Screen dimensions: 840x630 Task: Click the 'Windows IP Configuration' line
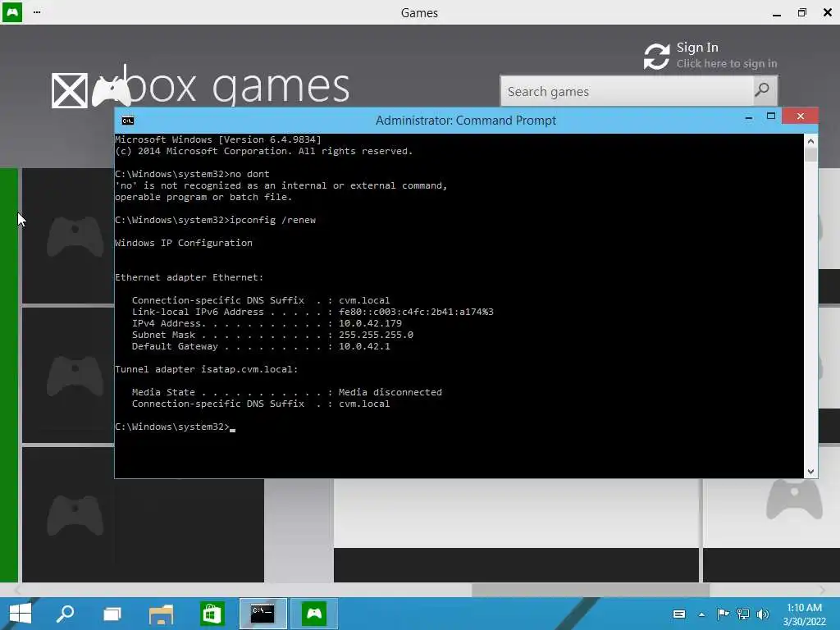click(183, 243)
